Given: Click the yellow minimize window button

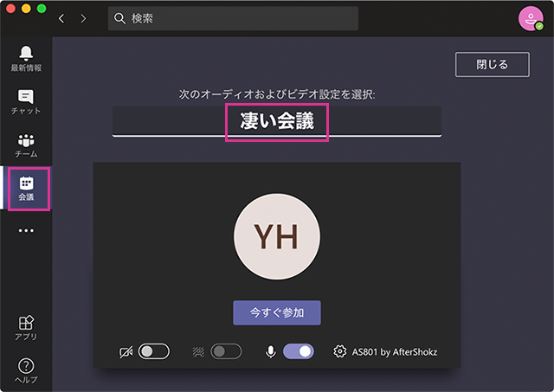Looking at the screenshot, I should point(26,9).
